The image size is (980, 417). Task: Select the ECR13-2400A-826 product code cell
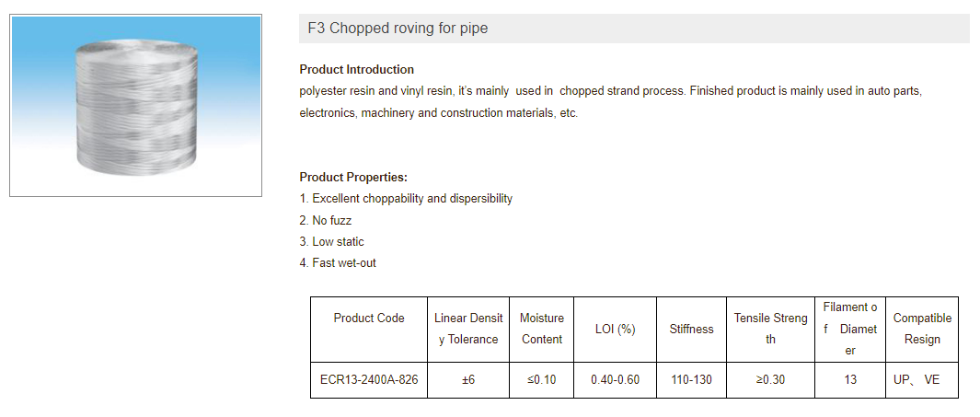tap(369, 379)
